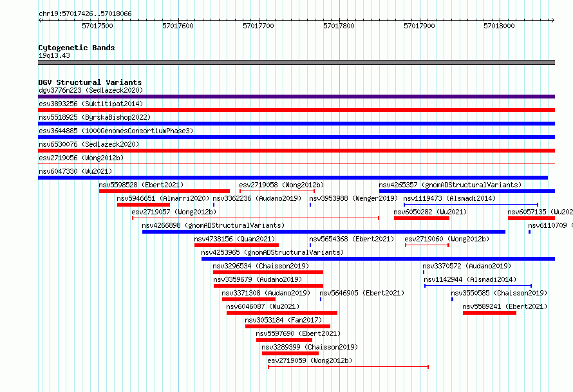Click ruler position 57017500

[98, 26]
